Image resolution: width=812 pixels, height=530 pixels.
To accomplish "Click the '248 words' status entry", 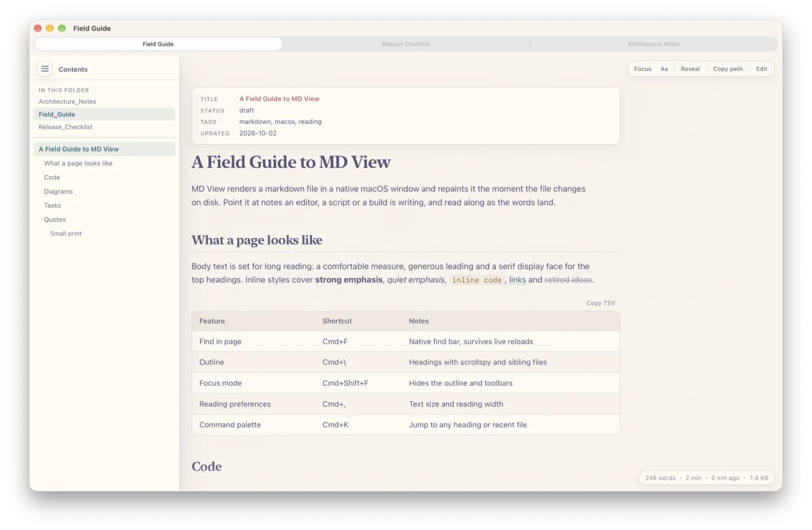I will (x=660, y=478).
